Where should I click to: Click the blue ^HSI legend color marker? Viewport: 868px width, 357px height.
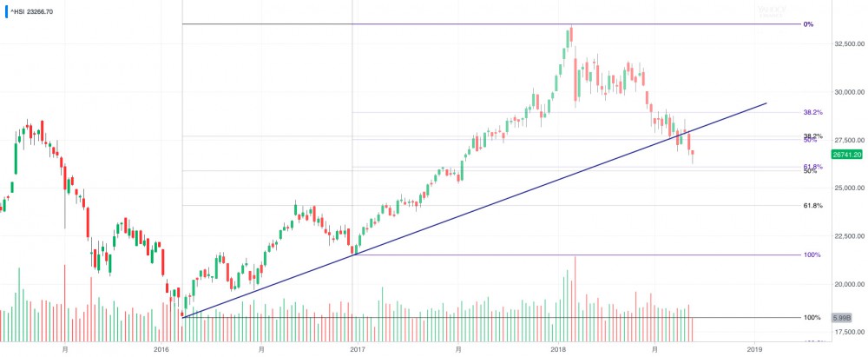click(3, 11)
